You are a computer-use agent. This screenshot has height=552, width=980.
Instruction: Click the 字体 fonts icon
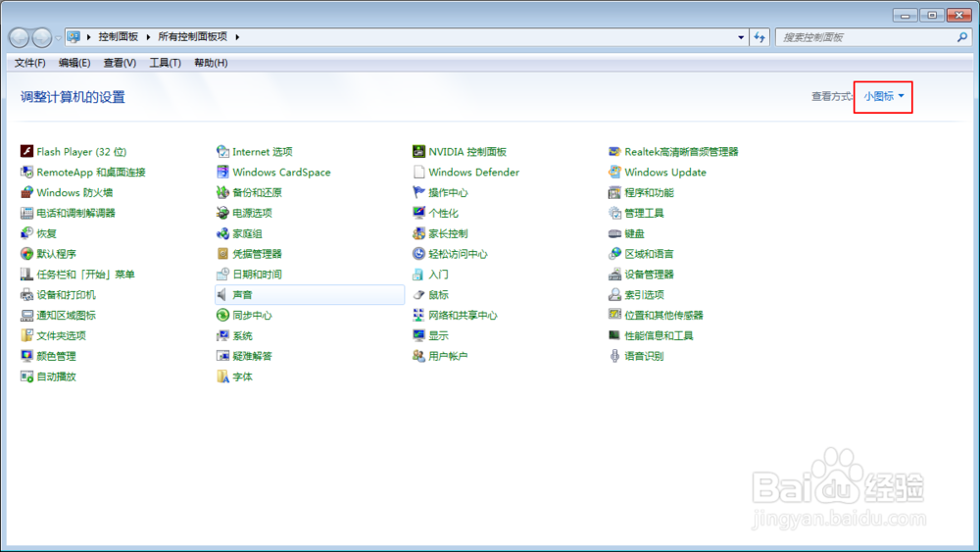tap(222, 376)
